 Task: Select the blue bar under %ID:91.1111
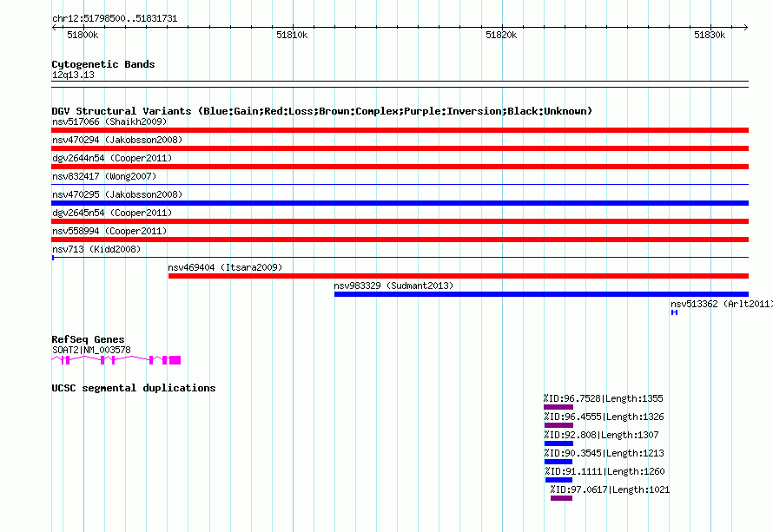point(558,480)
